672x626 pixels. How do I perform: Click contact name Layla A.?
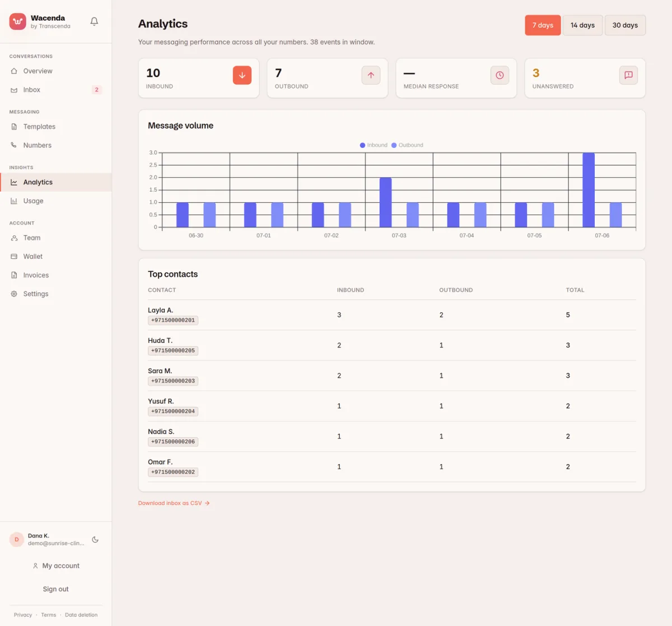(x=161, y=310)
